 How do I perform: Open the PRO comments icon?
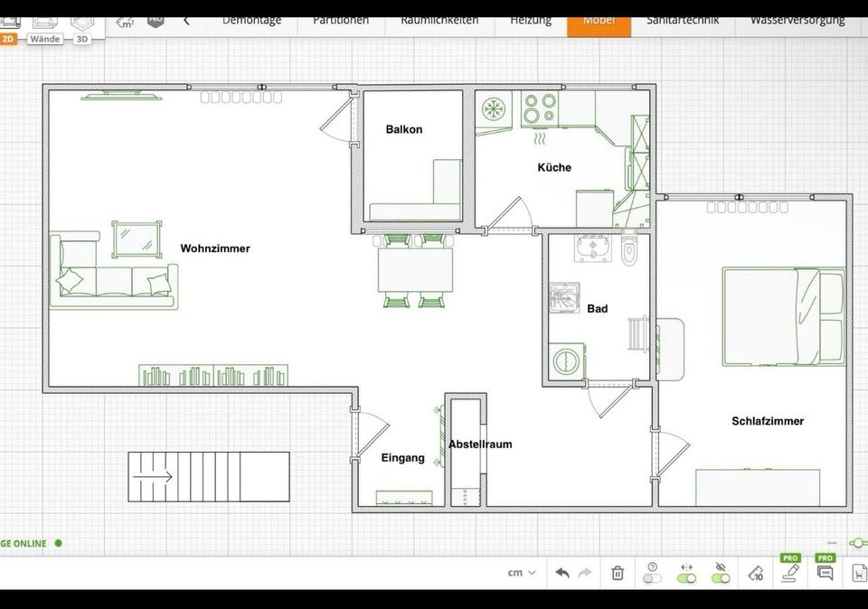[825, 572]
